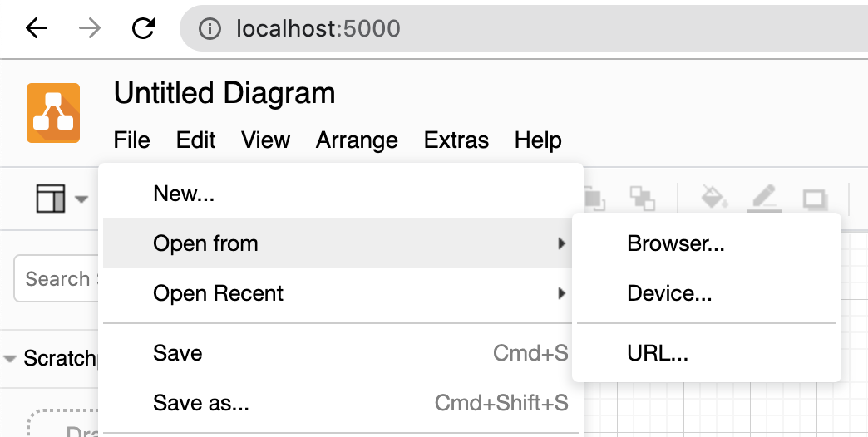
Task: Open the view dropdown arrow beside layout icon
Action: 81,199
